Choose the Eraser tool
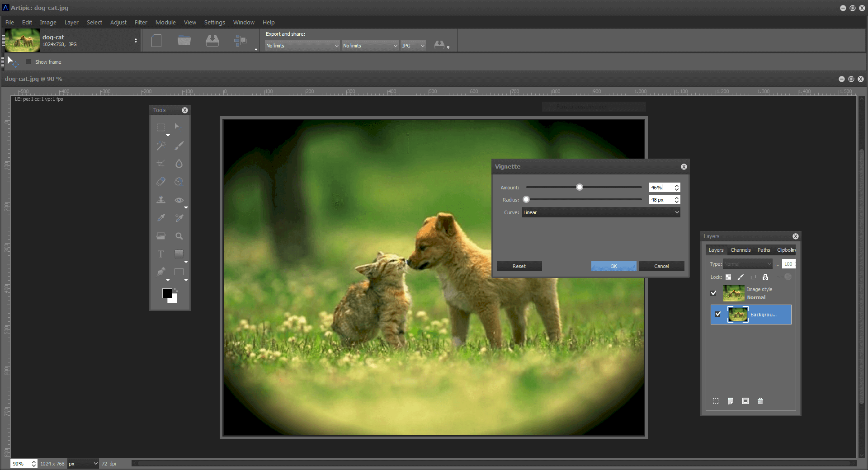The height and width of the screenshot is (470, 868). (161, 182)
